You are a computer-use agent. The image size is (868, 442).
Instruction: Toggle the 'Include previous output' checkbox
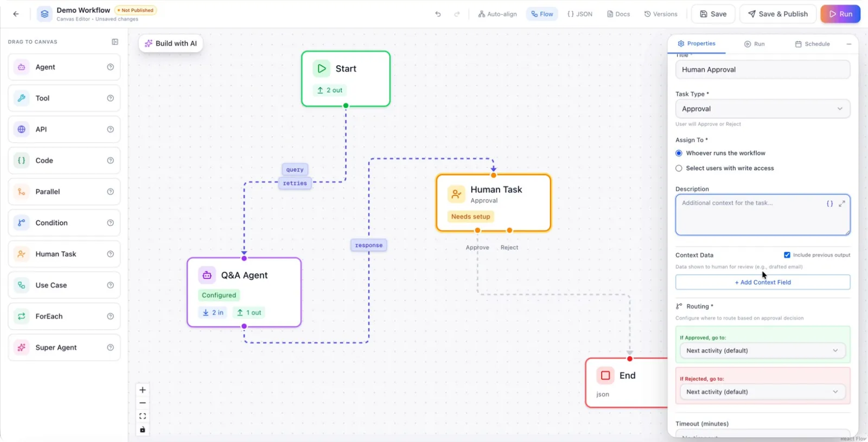pos(787,255)
